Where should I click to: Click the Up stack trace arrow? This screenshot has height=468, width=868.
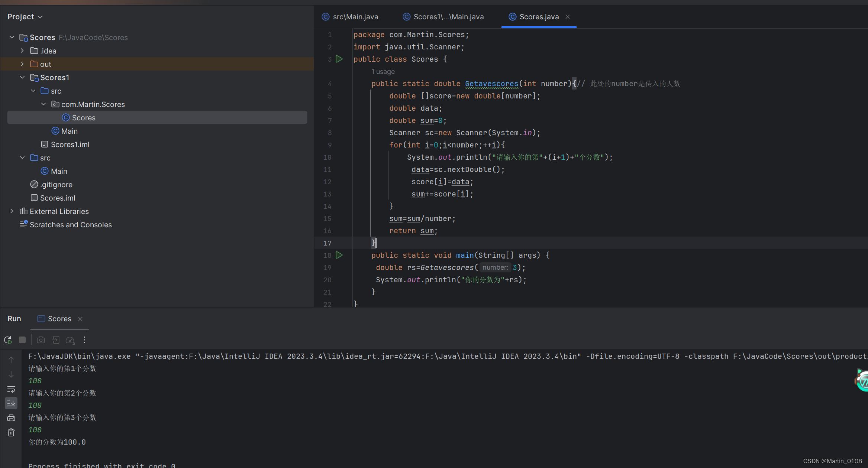click(x=11, y=360)
